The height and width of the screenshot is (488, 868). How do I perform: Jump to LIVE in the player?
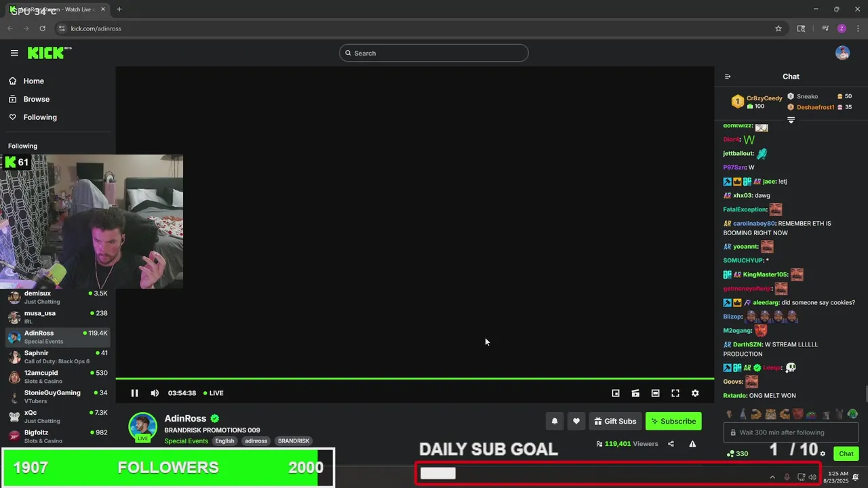click(213, 393)
